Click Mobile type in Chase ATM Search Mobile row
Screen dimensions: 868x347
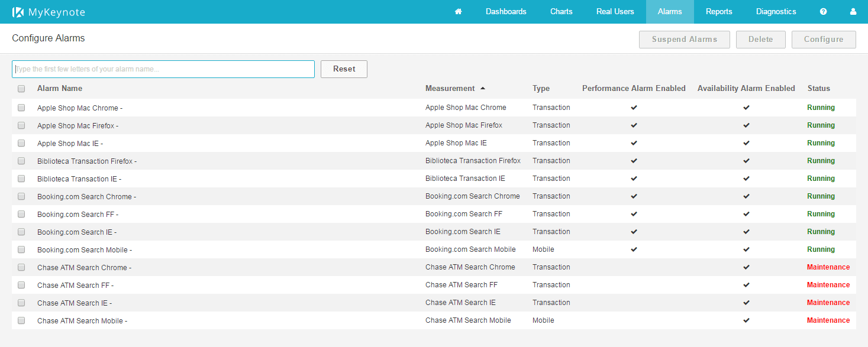point(543,320)
